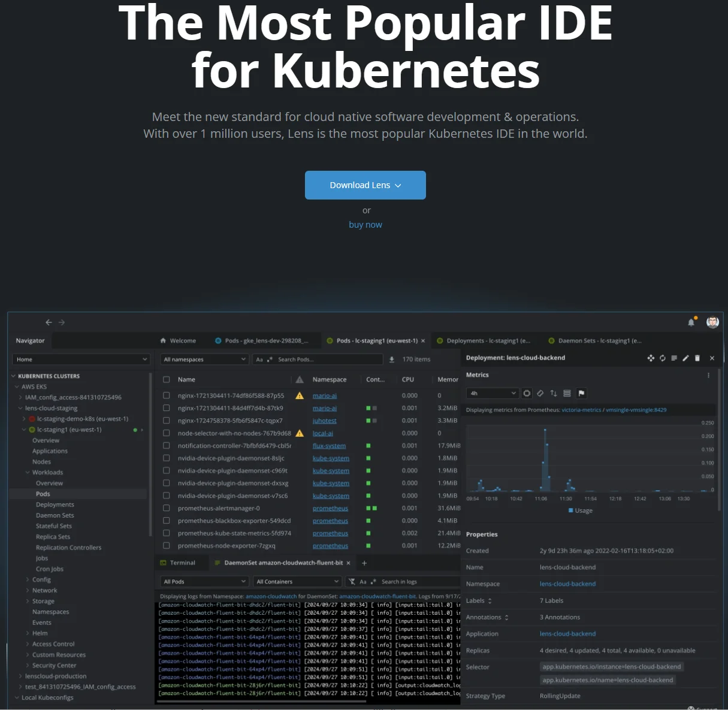This screenshot has width=728, height=710.
Task: Collapse the Workloads tree node
Action: coord(28,473)
